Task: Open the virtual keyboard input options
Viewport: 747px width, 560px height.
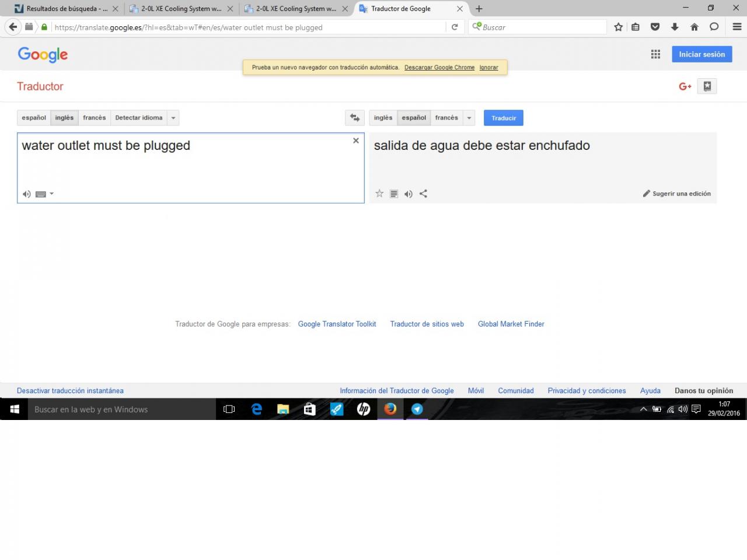Action: point(44,194)
